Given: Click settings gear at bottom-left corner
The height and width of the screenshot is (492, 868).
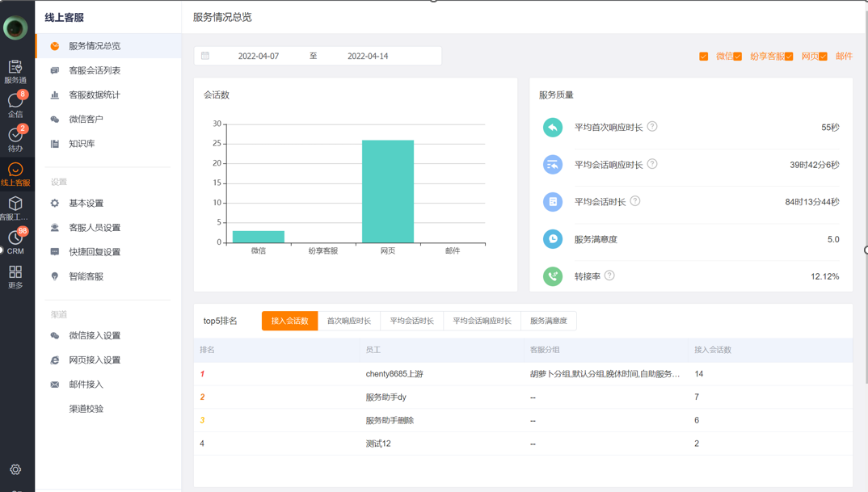Looking at the screenshot, I should [15, 469].
